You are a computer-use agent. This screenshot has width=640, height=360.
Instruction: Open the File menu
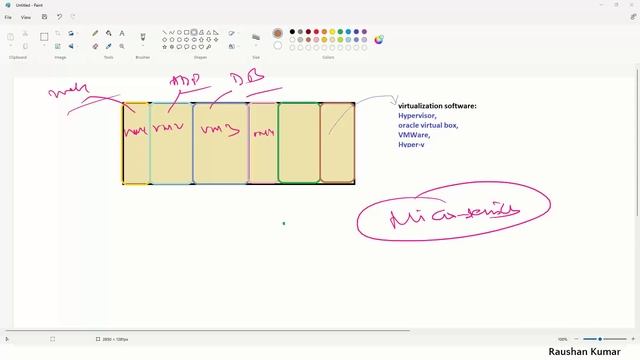click(x=8, y=17)
